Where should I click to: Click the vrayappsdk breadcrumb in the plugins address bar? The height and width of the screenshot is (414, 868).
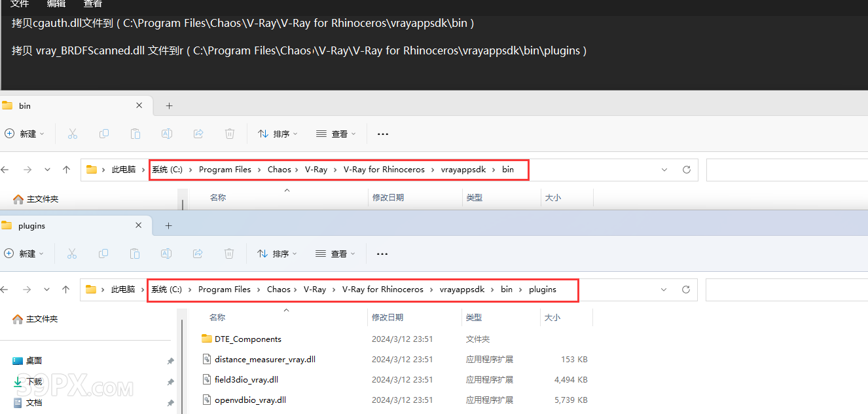[462, 290]
